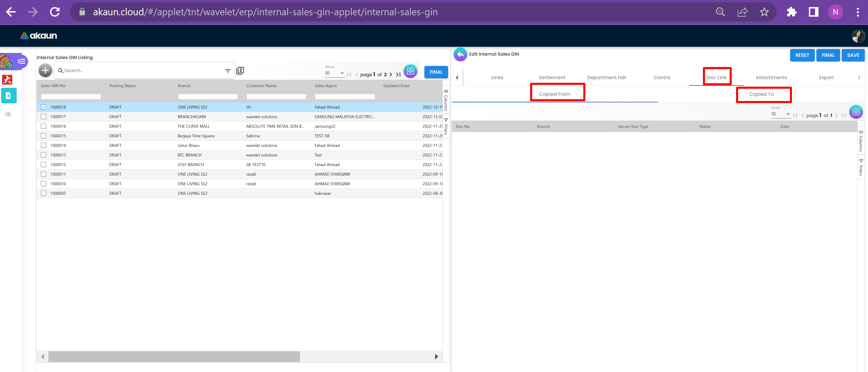The width and height of the screenshot is (868, 372).
Task: Click the grid layout icon in listing toolbar
Action: pyautogui.click(x=410, y=71)
